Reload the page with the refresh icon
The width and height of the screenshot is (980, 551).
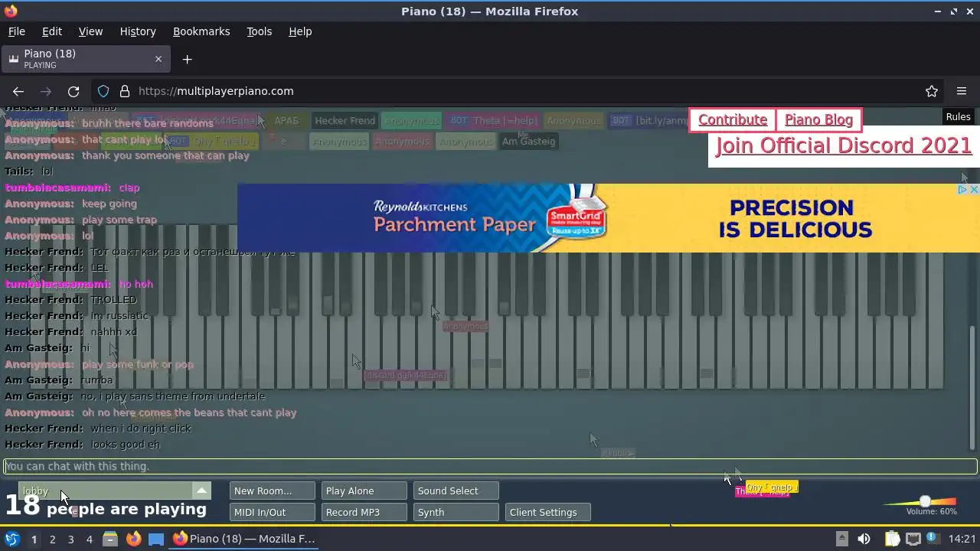click(x=73, y=91)
